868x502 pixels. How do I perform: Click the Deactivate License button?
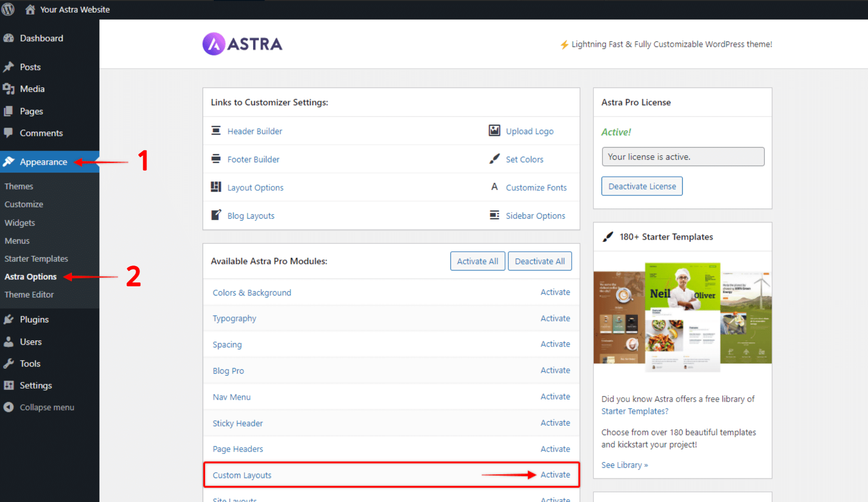tap(642, 186)
